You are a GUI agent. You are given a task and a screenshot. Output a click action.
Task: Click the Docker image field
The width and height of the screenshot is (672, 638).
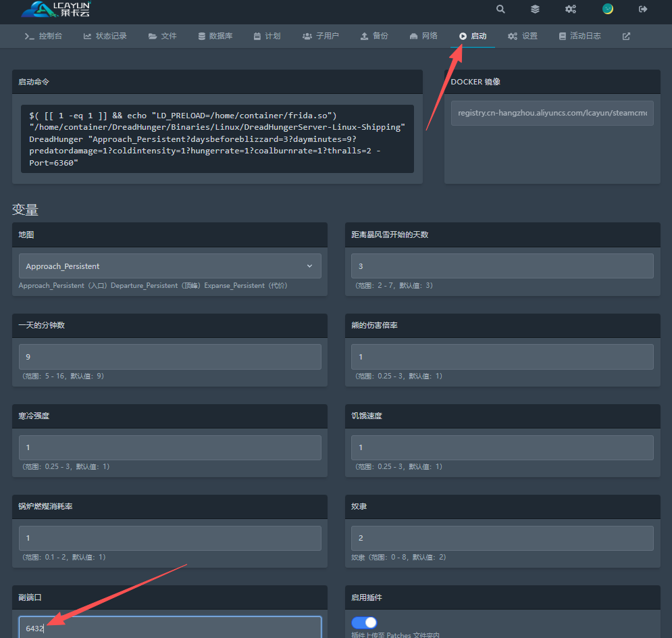point(552,113)
